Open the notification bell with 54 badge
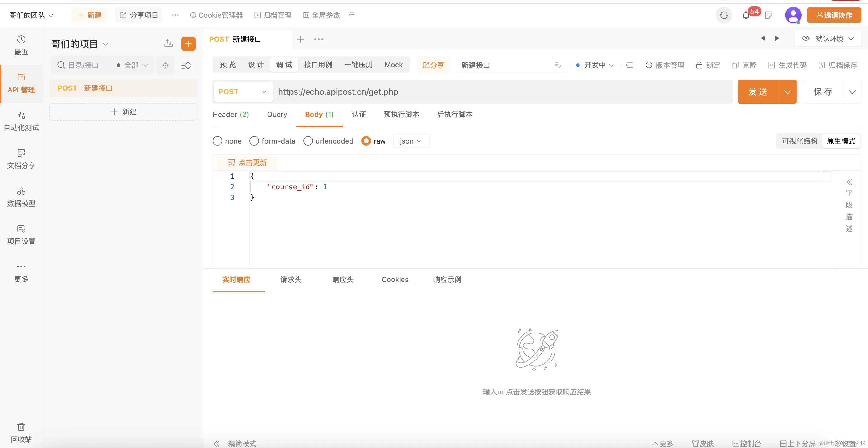868x448 pixels. click(746, 15)
